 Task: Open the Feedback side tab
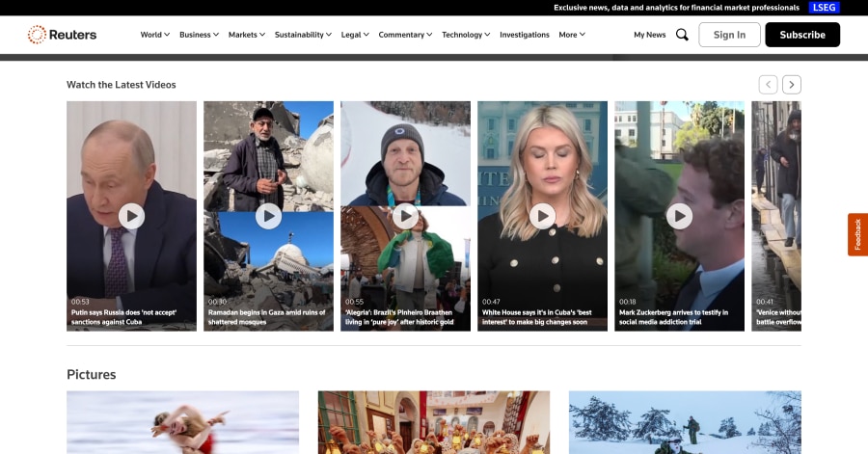857,234
